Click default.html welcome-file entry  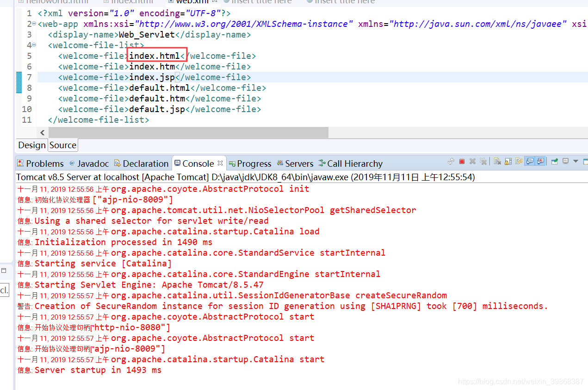pyautogui.click(x=160, y=88)
